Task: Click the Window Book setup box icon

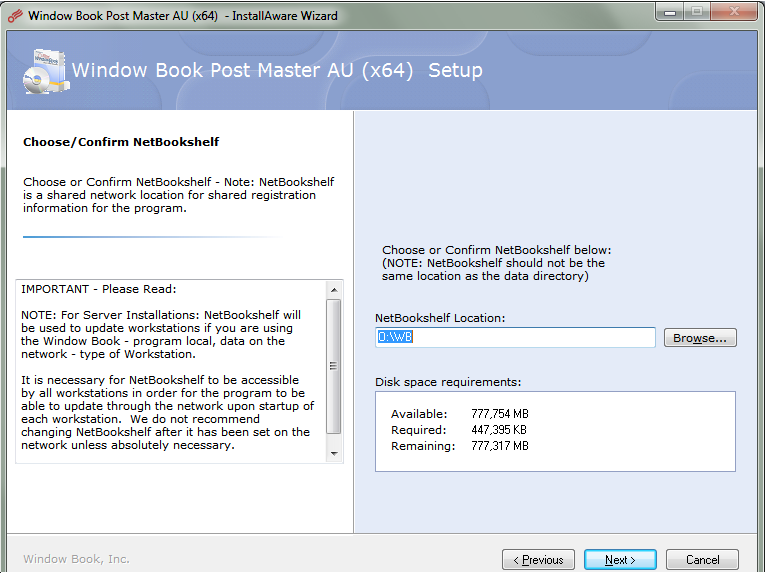Action: coord(45,71)
